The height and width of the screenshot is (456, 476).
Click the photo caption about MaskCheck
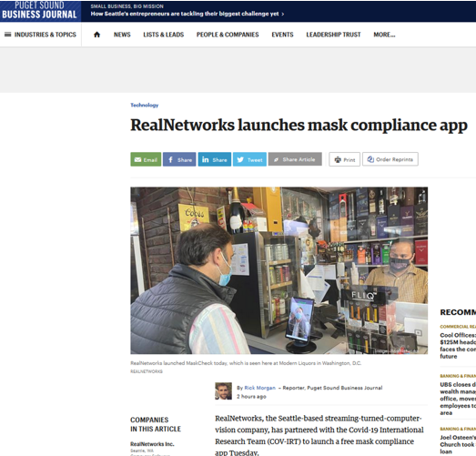(x=246, y=363)
